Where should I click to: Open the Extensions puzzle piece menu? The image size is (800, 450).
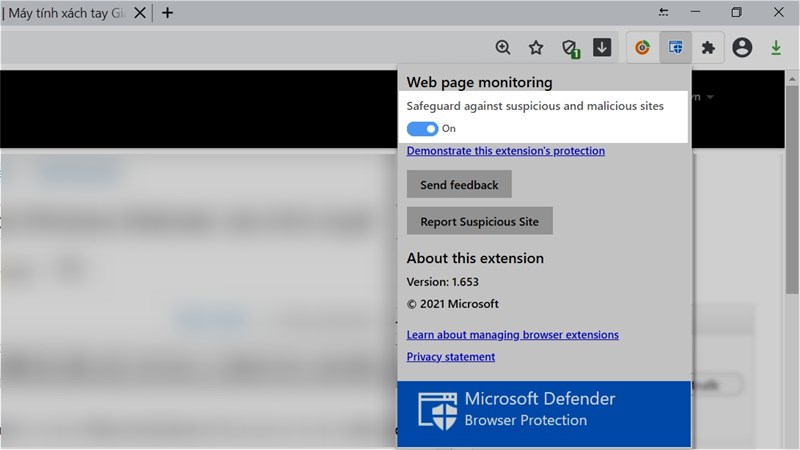[708, 48]
